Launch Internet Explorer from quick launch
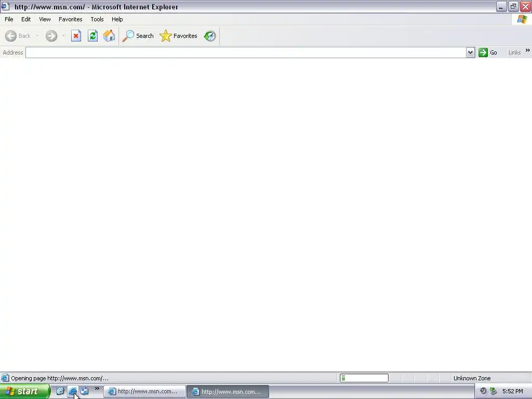This screenshot has height=399, width=532. tap(72, 391)
